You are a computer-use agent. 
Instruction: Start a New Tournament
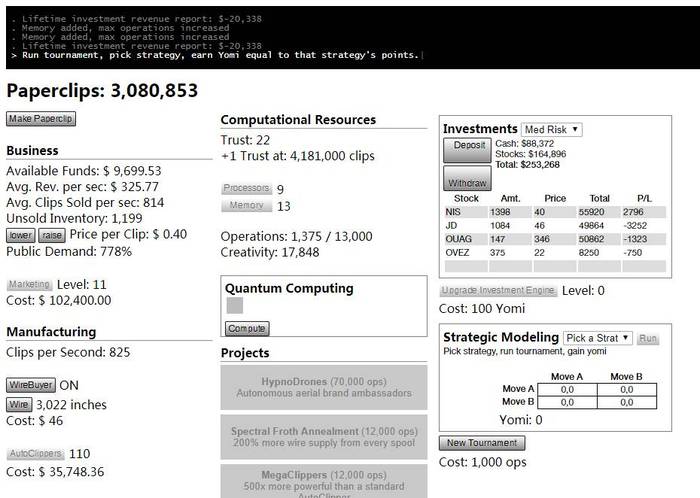pyautogui.click(x=482, y=443)
